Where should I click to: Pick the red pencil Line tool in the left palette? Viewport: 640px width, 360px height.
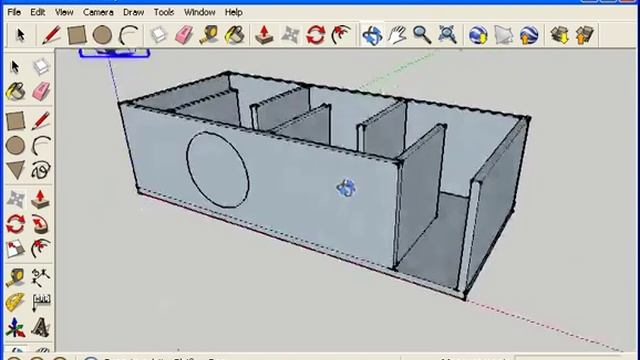40,121
